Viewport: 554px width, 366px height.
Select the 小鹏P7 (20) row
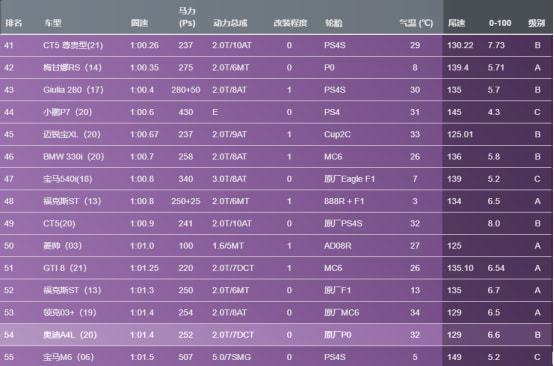click(276, 112)
